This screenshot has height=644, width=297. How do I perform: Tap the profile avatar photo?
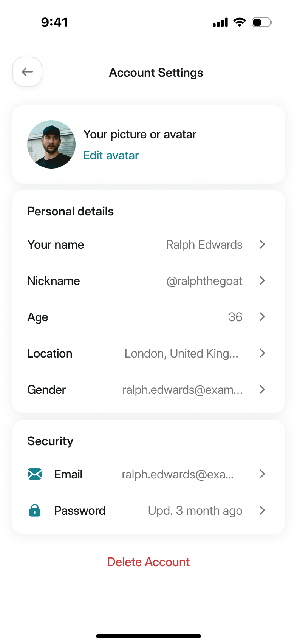tap(51, 144)
